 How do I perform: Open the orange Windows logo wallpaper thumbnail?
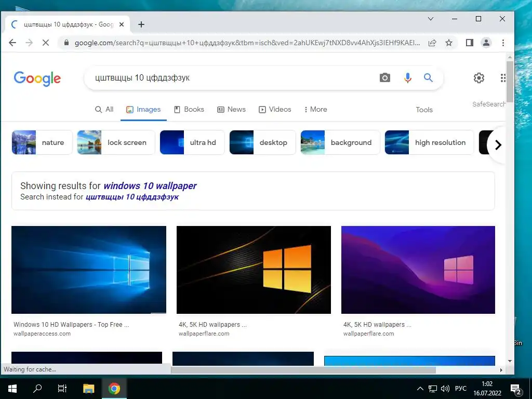[254, 270]
